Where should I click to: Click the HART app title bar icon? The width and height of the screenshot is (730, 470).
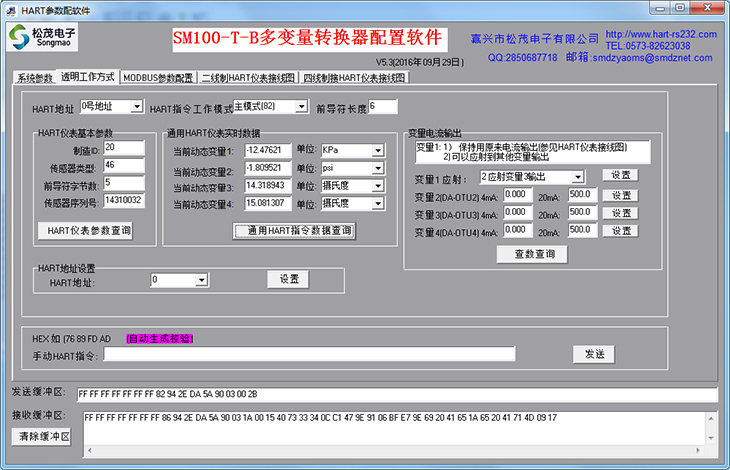click(10, 7)
